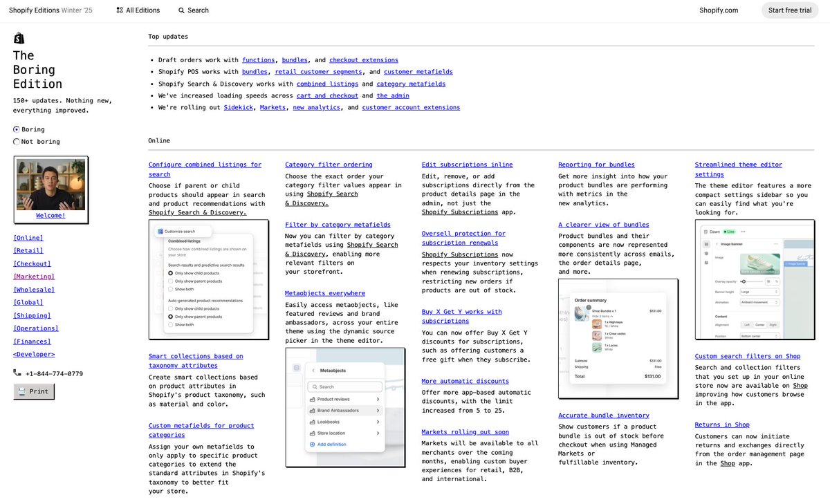Click Shopify Editions Winter '25 title
Viewport: 830px width, 504px height.
tap(50, 10)
